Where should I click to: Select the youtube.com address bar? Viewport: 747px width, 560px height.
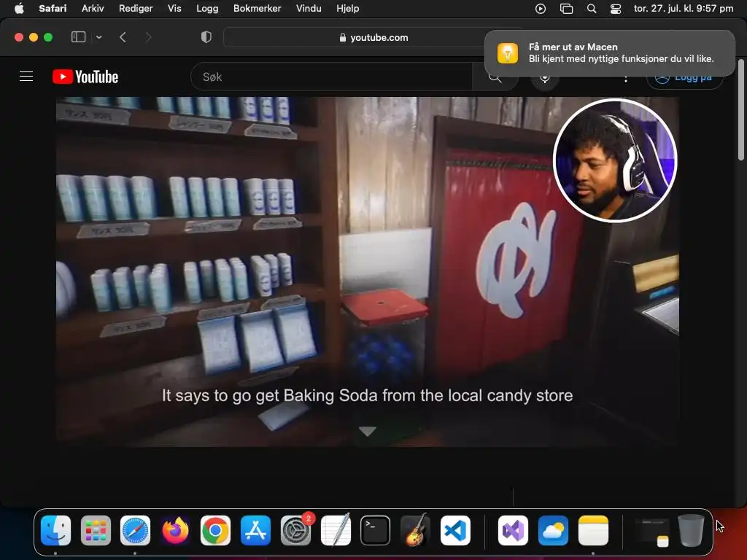[373, 37]
